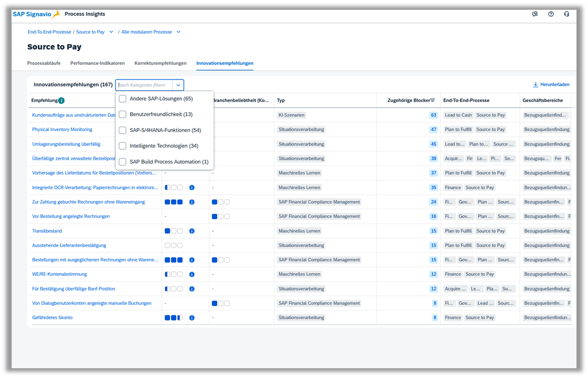
Task: Click info icon next to Empfehlung header
Action: click(x=61, y=100)
